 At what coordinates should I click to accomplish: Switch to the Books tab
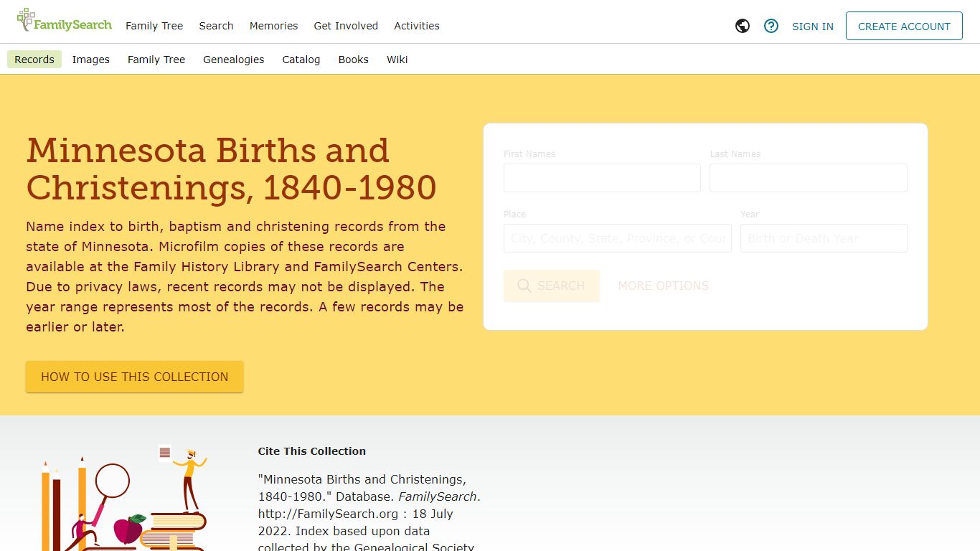click(x=354, y=60)
